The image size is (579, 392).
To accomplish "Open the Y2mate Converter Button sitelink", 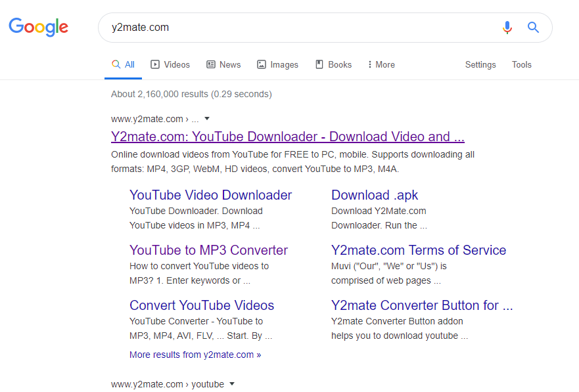I will pos(422,305).
